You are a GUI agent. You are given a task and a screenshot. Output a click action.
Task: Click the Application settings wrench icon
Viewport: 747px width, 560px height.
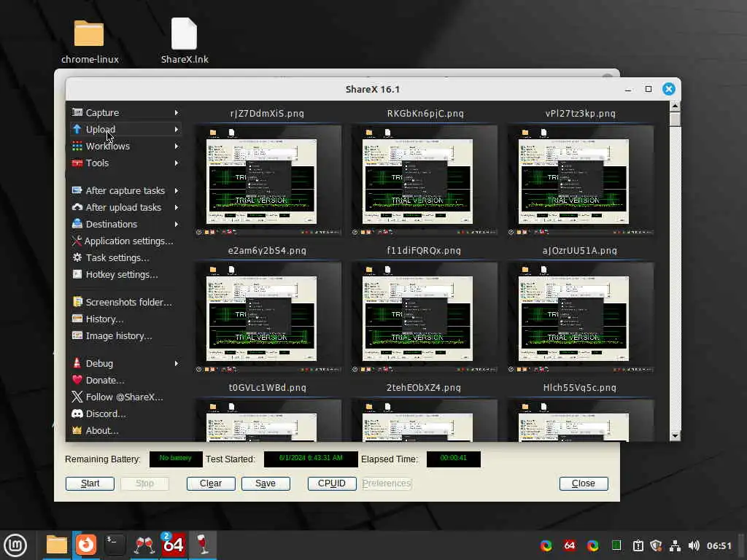77,241
